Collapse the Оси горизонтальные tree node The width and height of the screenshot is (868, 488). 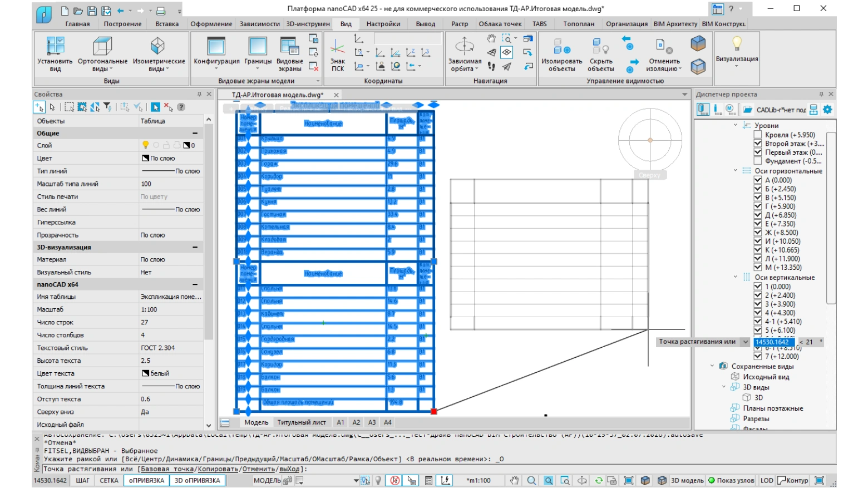coord(735,171)
